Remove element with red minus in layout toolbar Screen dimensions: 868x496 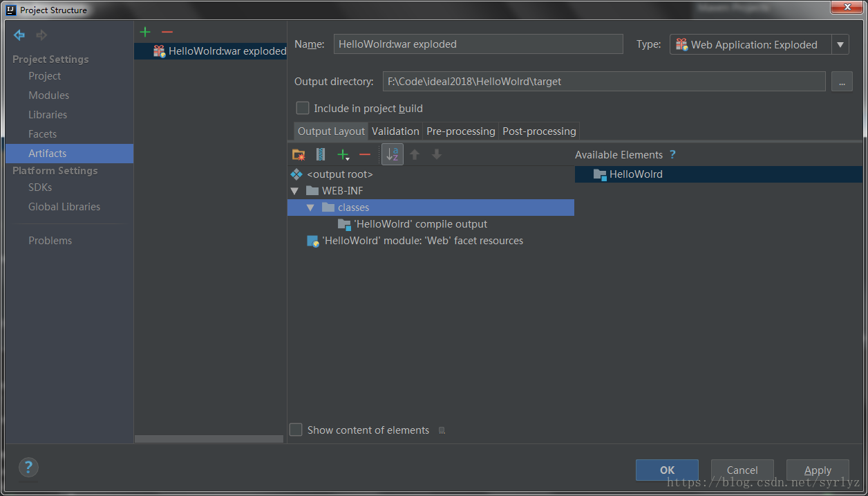[x=365, y=154]
